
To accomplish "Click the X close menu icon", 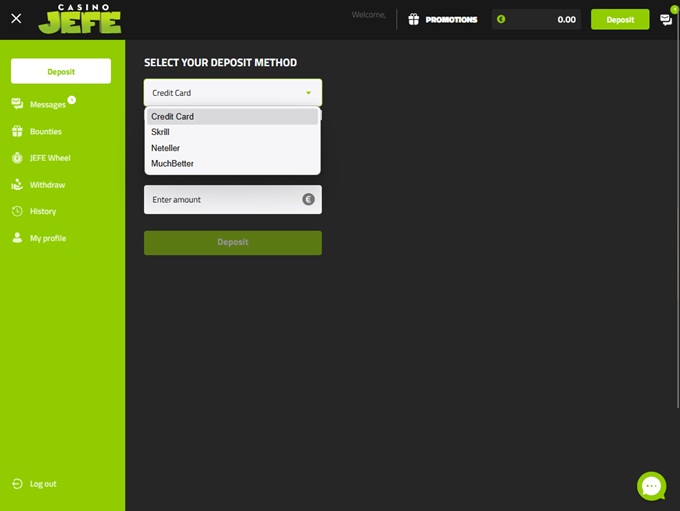I will pyautogui.click(x=16, y=18).
